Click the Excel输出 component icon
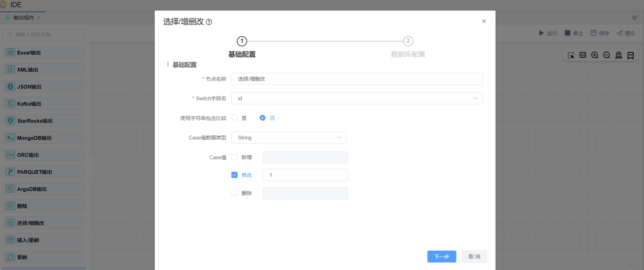 pyautogui.click(x=10, y=53)
